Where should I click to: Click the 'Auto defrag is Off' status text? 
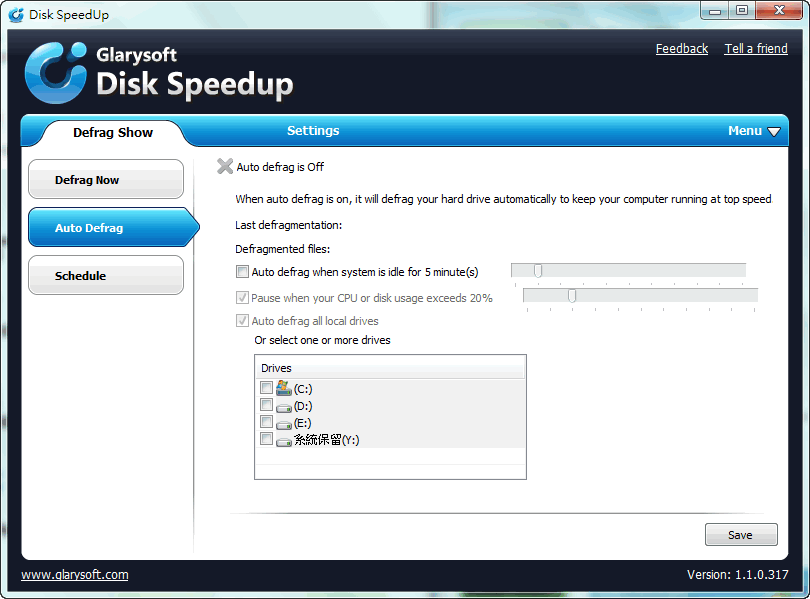pyautogui.click(x=280, y=167)
